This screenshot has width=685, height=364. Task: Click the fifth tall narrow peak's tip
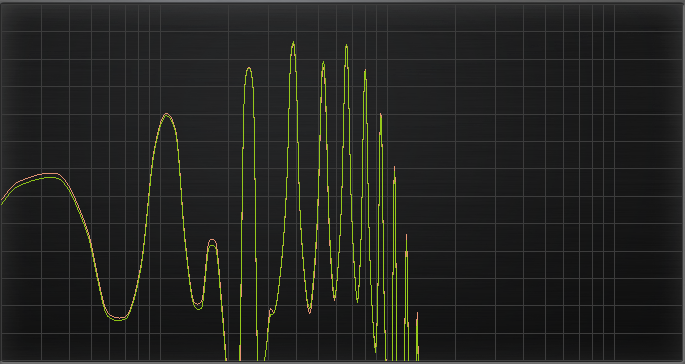(365, 70)
